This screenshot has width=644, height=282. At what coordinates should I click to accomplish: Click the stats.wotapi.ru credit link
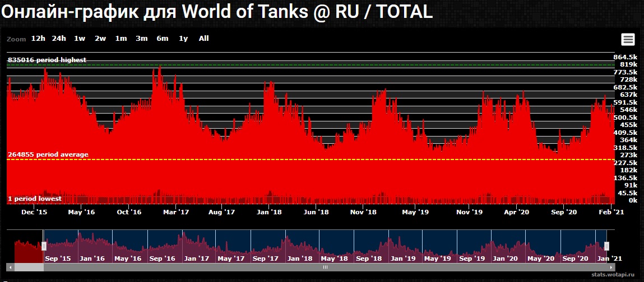pos(614,275)
